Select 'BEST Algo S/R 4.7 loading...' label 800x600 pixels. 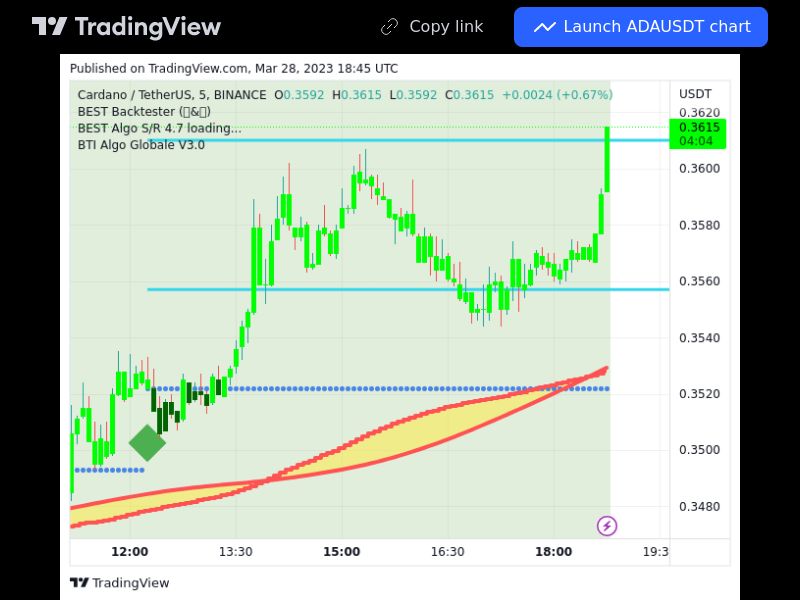coord(160,128)
